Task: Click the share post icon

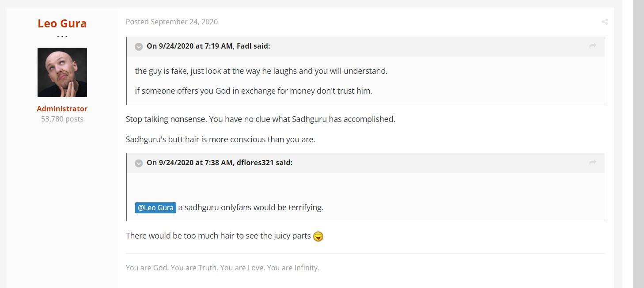Action: (x=604, y=22)
